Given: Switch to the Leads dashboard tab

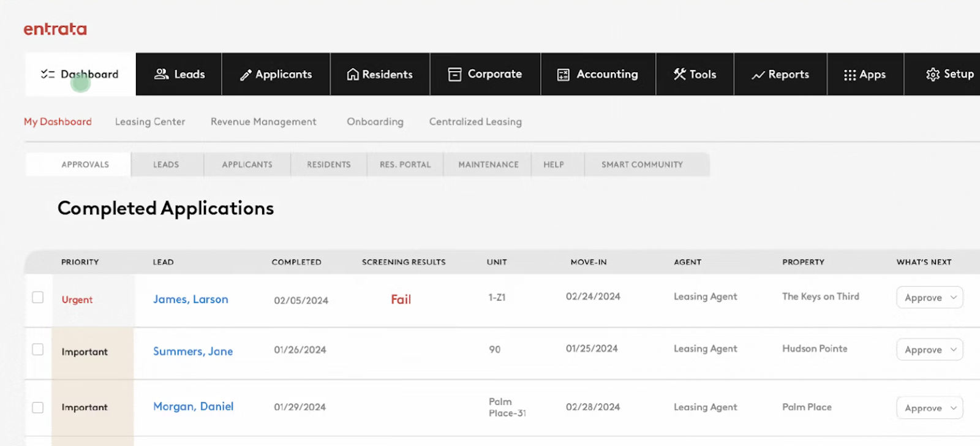Looking at the screenshot, I should click(167, 164).
